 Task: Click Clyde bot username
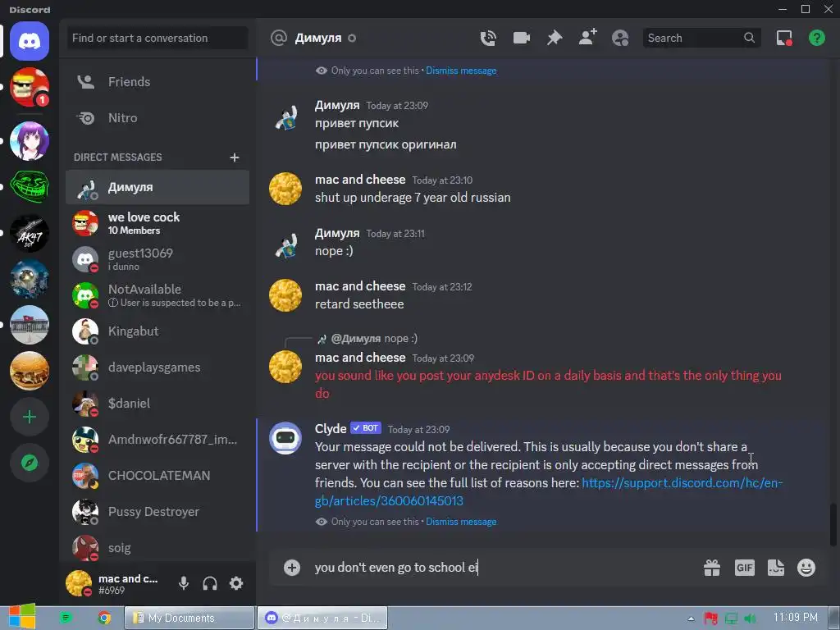(x=331, y=428)
